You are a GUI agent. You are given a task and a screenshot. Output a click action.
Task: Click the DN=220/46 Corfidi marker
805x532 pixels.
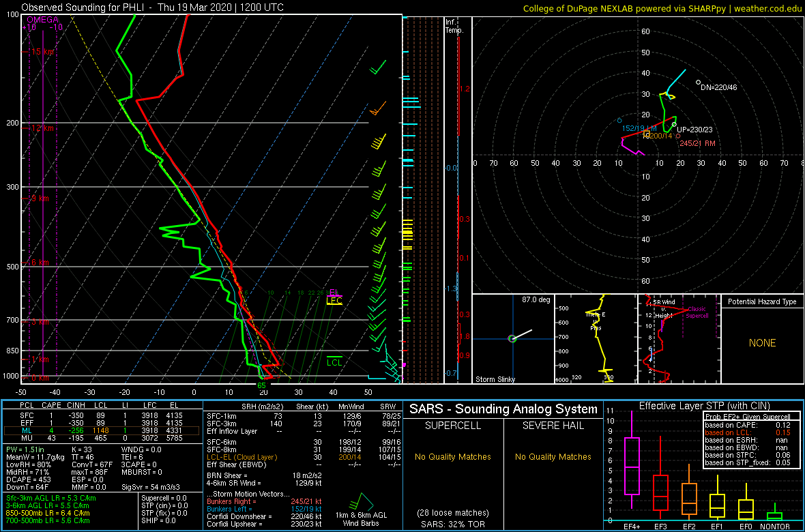click(x=698, y=82)
